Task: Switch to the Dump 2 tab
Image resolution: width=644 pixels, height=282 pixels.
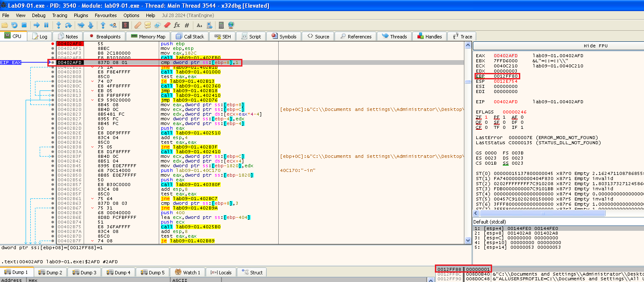Action: (50, 273)
